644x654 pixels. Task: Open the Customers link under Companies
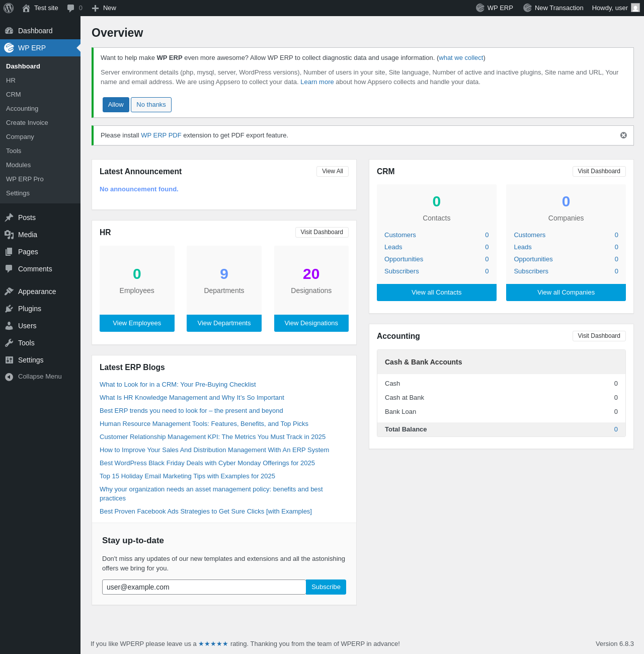(530, 235)
